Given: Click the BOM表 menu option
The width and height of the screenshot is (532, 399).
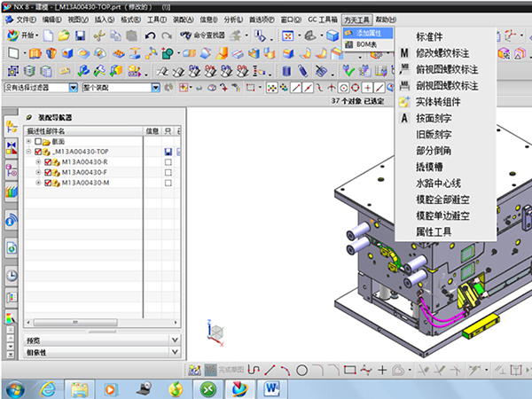Looking at the screenshot, I should 366,43.
